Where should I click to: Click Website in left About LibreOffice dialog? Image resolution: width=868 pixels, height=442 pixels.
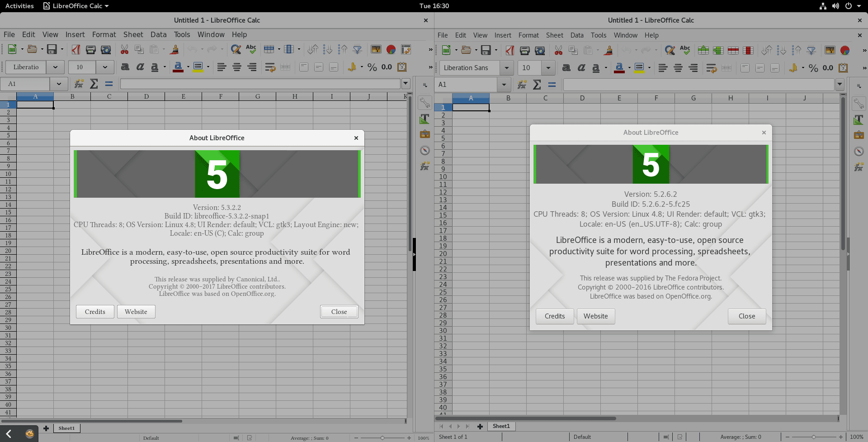(x=136, y=312)
